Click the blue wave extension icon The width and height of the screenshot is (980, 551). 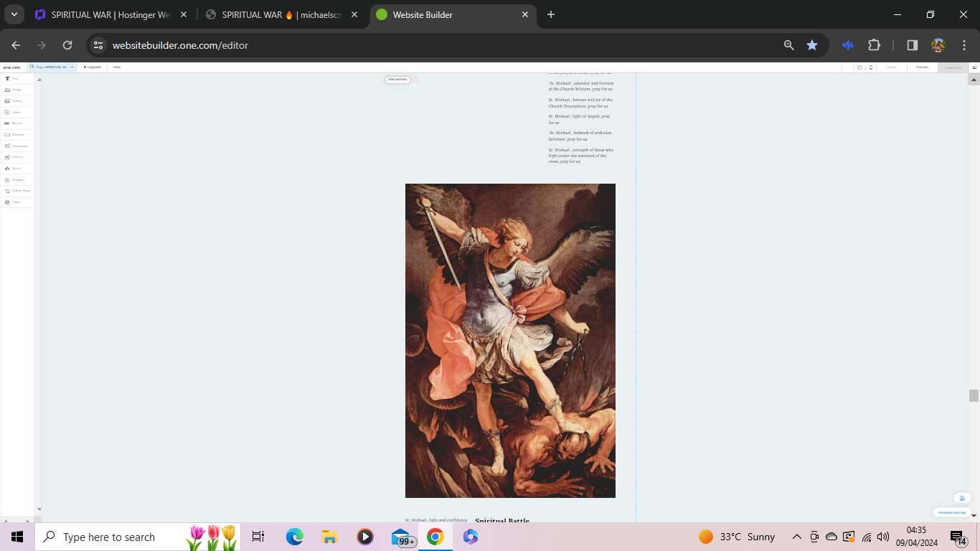click(848, 45)
